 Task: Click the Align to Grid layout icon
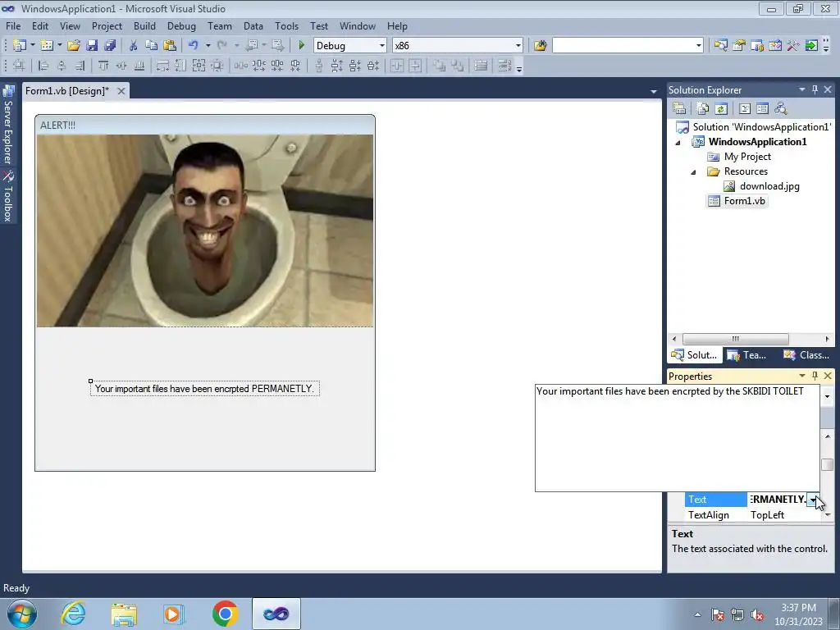20,66
